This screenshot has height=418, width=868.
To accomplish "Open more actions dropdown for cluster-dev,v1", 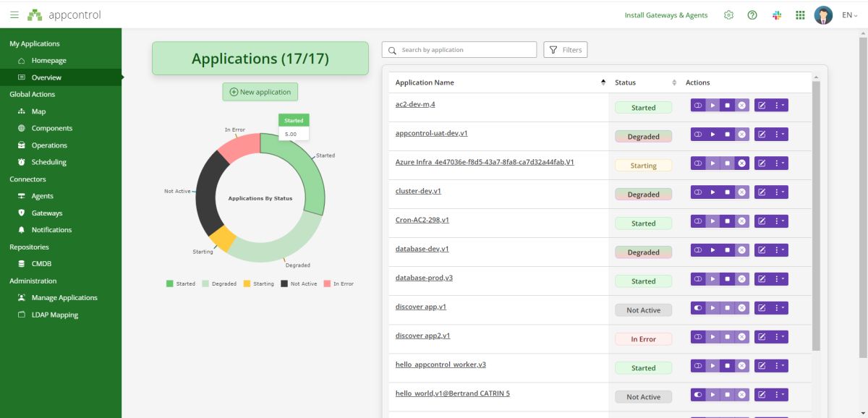I will coord(779,192).
